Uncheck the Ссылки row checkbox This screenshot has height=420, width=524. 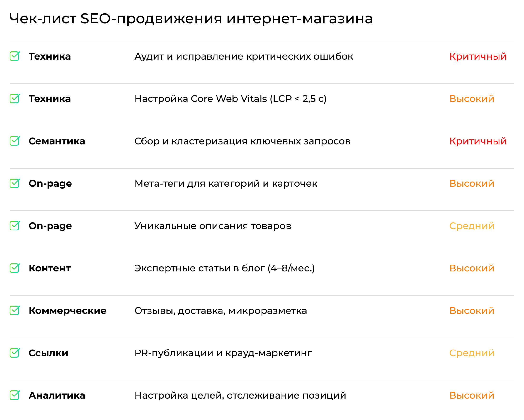click(x=14, y=353)
